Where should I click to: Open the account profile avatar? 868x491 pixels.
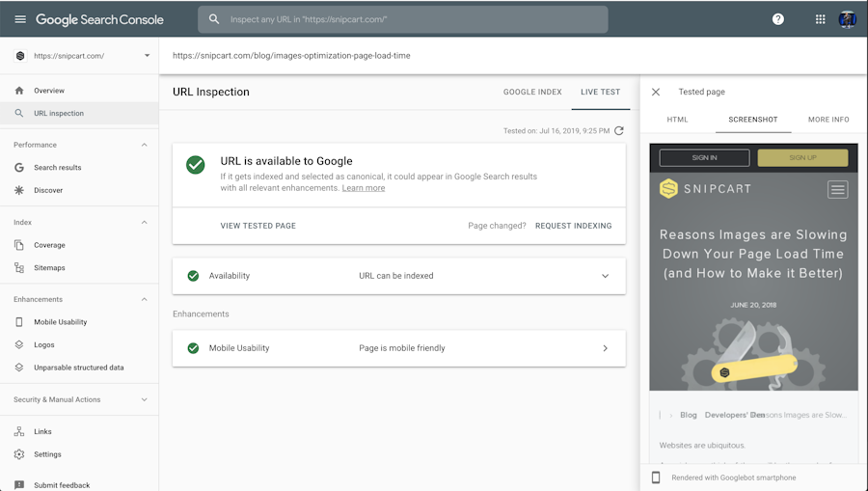point(847,19)
